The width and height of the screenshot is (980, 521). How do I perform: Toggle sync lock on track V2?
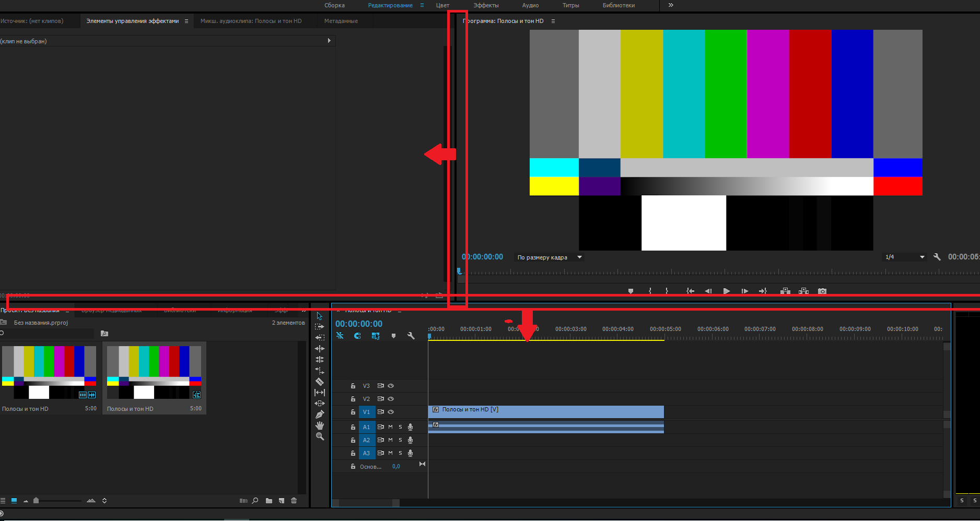(x=380, y=399)
